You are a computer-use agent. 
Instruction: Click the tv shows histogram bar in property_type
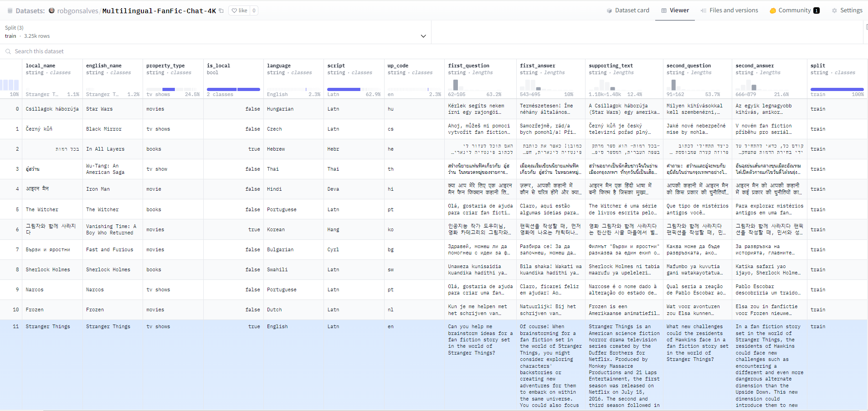(169, 89)
